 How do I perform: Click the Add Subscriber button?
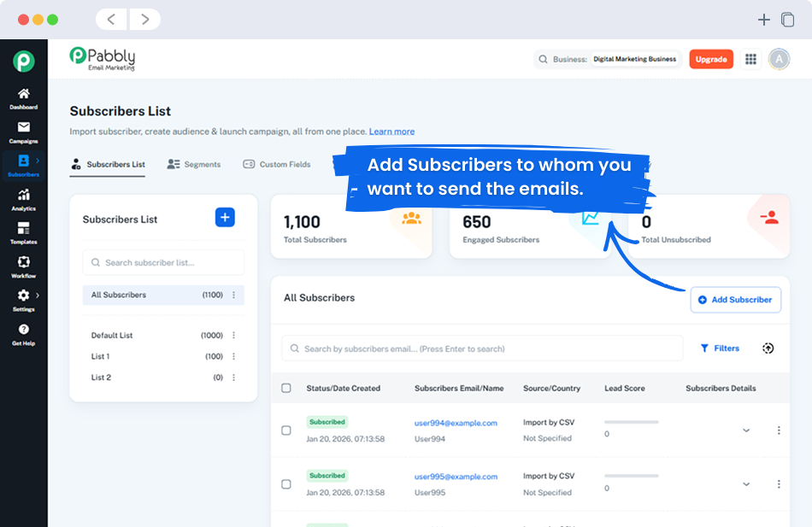click(736, 300)
